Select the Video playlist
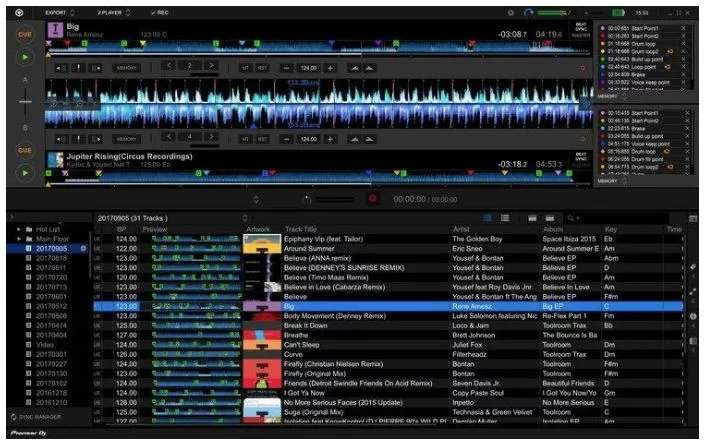The width and height of the screenshot is (705, 447). (x=45, y=345)
